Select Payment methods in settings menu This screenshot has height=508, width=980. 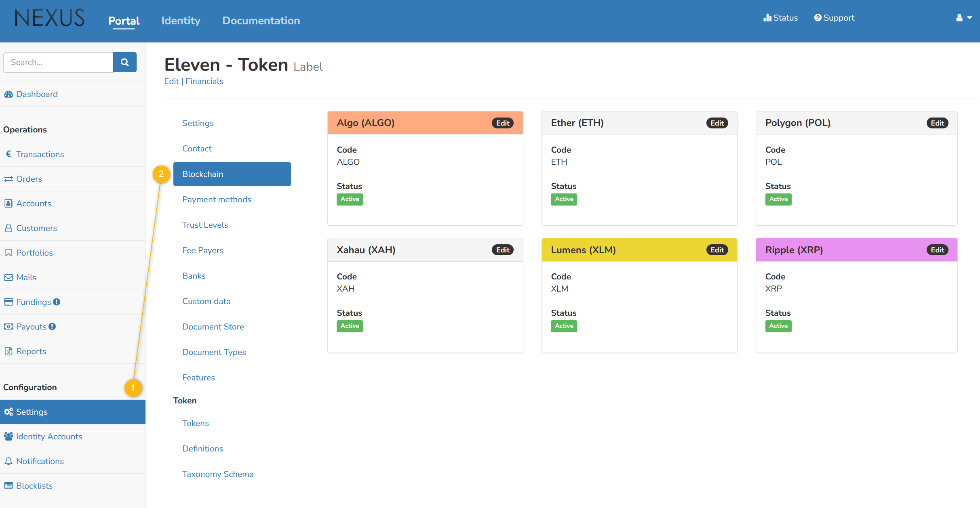[217, 199]
